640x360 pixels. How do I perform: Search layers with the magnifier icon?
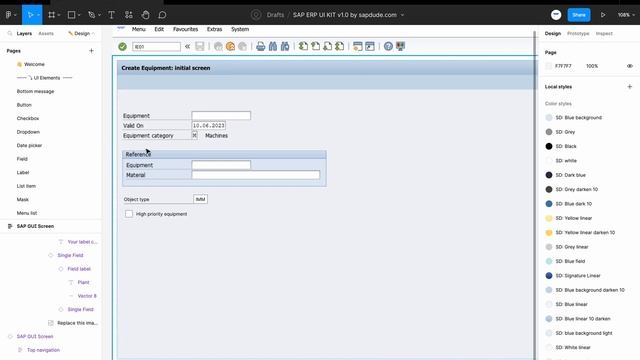click(10, 33)
